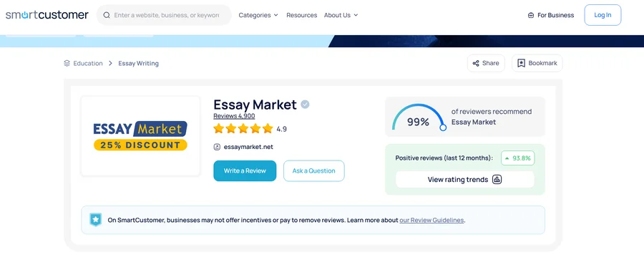This screenshot has width=644, height=260.
Task: Open the Reviews 4,900 link
Action: point(234,116)
